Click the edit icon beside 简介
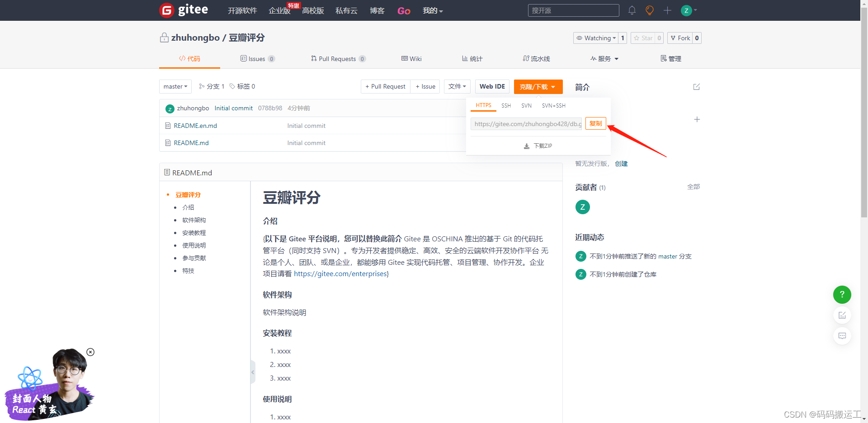Image resolution: width=868 pixels, height=423 pixels. (696, 87)
